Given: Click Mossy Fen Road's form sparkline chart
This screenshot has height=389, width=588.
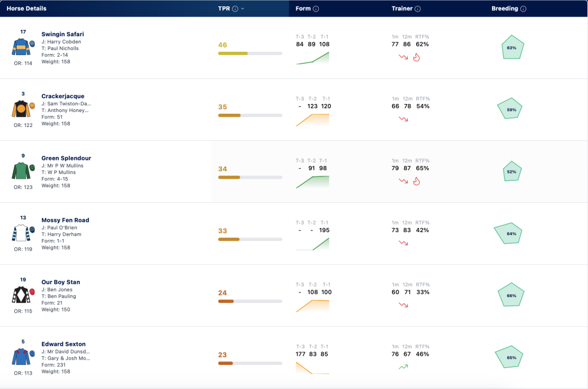Looking at the screenshot, I should tap(312, 244).
